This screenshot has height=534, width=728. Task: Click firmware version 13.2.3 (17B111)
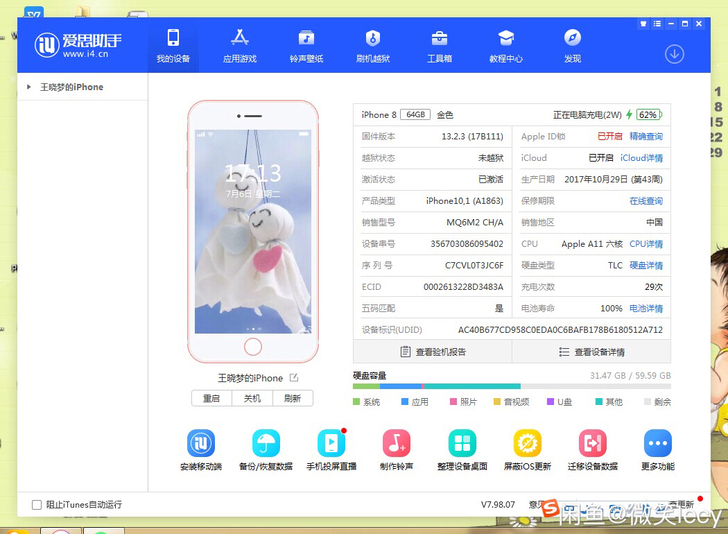(472, 136)
